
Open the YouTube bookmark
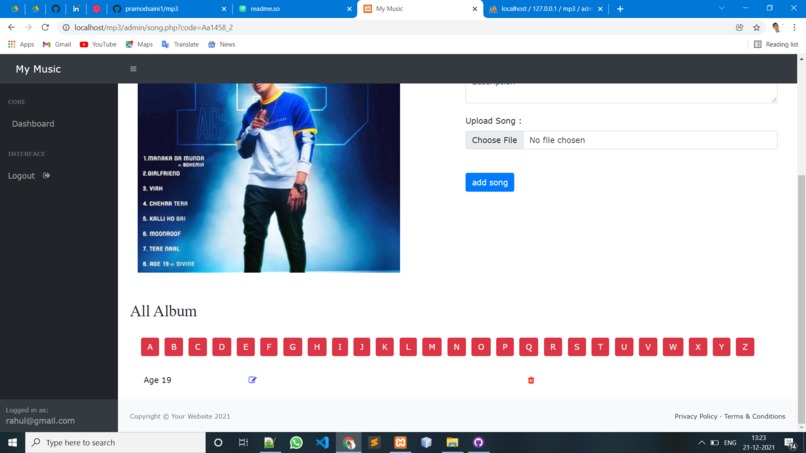pyautogui.click(x=98, y=44)
